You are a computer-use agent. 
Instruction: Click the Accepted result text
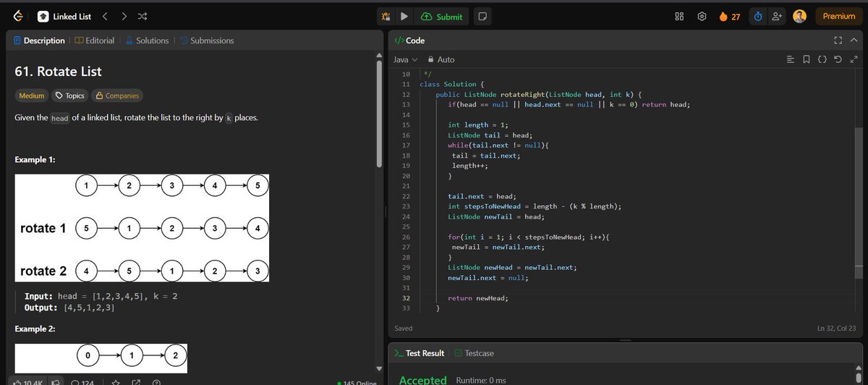[x=422, y=380]
